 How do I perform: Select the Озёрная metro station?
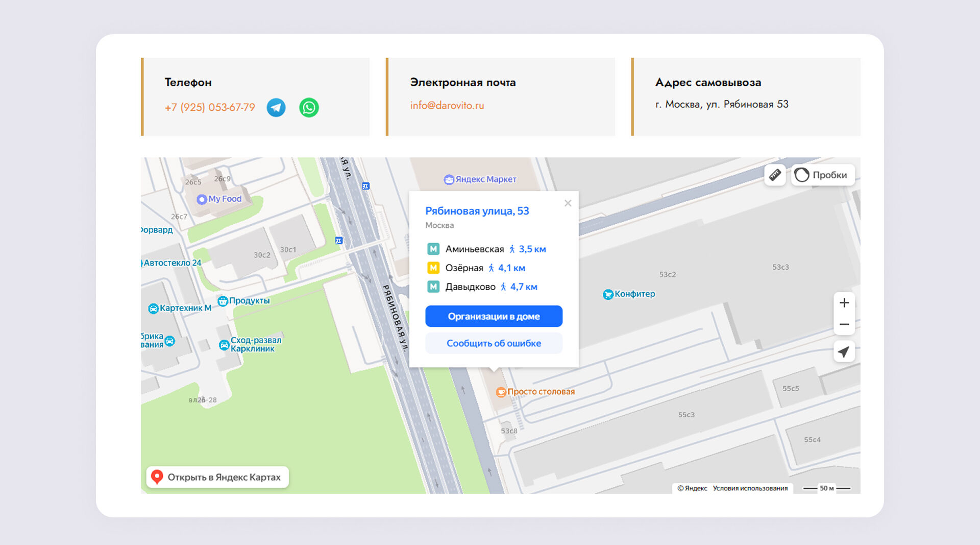pos(463,268)
